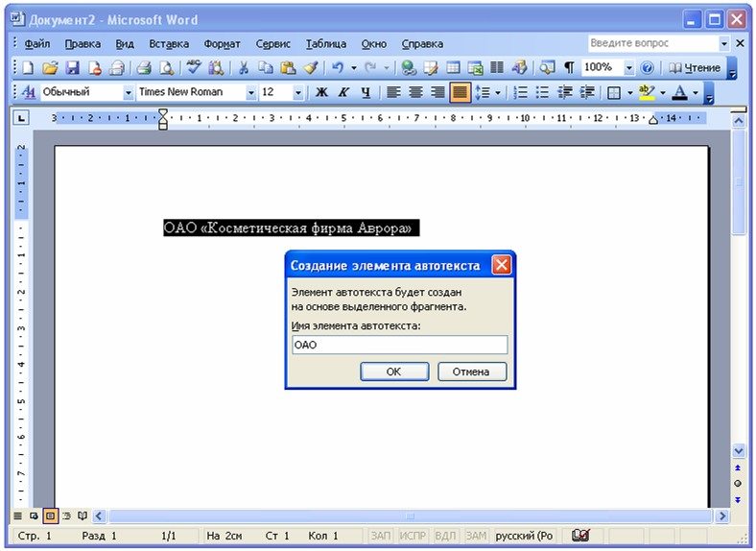Viewport: 756px width, 551px height.
Task: Insert a hyperlink with the globe icon
Action: (409, 67)
